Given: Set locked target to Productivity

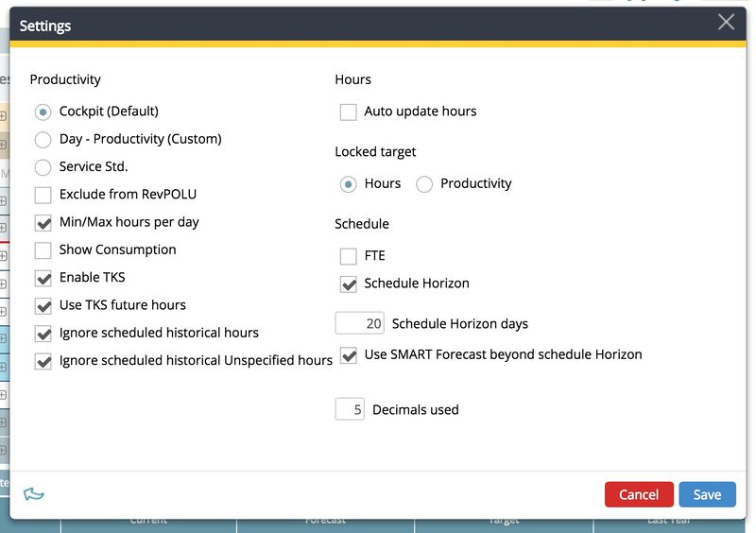Looking at the screenshot, I should click(424, 184).
